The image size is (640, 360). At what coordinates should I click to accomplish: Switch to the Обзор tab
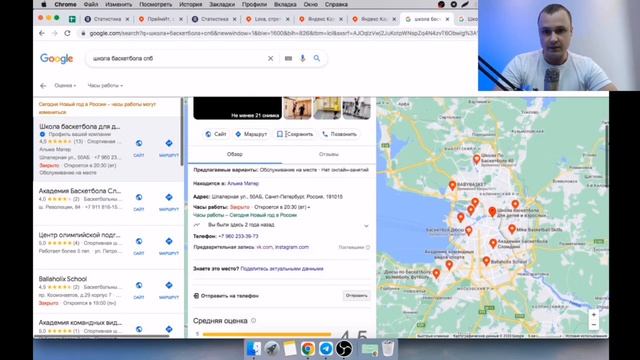235,154
